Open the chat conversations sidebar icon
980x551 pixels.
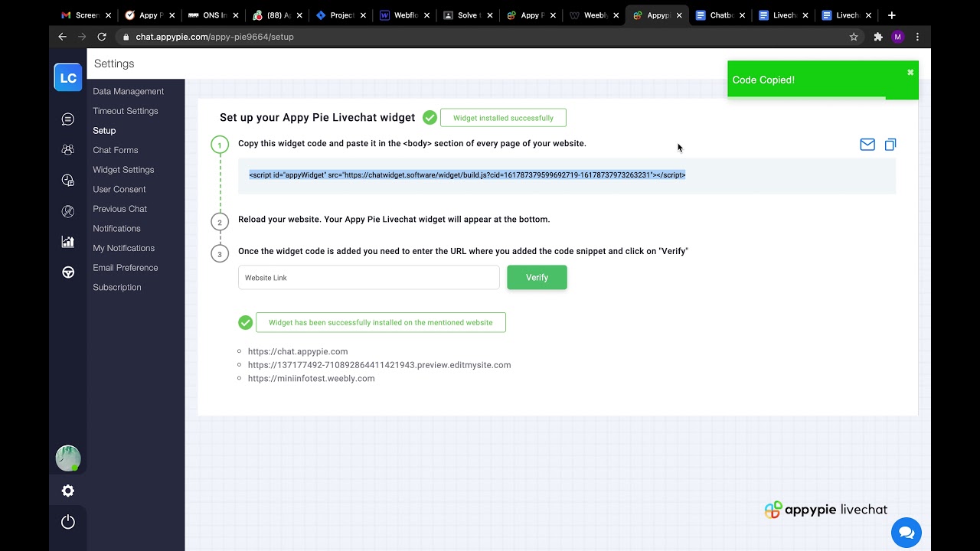coord(68,119)
